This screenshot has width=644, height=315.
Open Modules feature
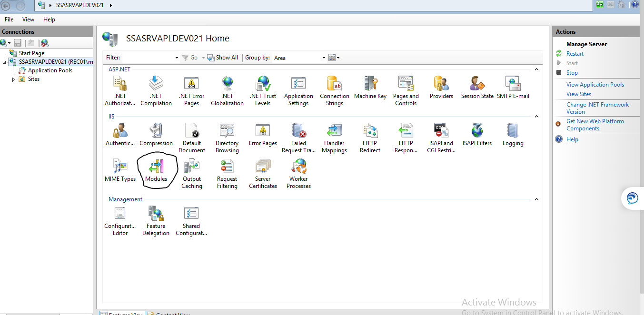[x=156, y=170]
